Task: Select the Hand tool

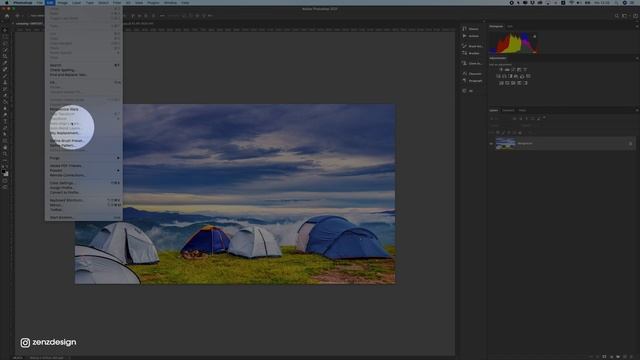Action: click(5, 147)
